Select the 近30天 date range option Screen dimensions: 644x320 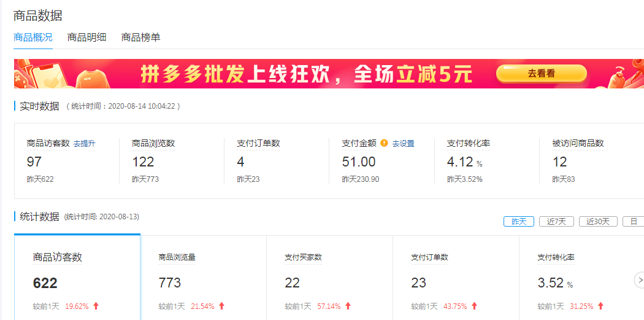coord(597,222)
